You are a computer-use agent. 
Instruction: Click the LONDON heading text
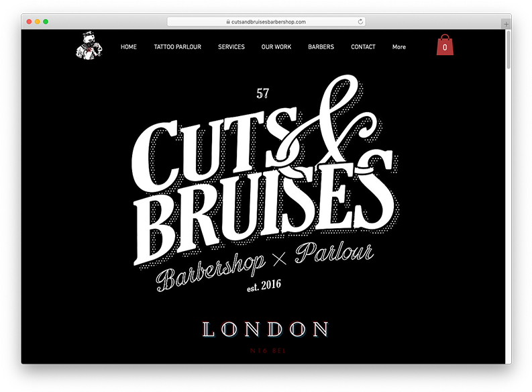tap(265, 329)
